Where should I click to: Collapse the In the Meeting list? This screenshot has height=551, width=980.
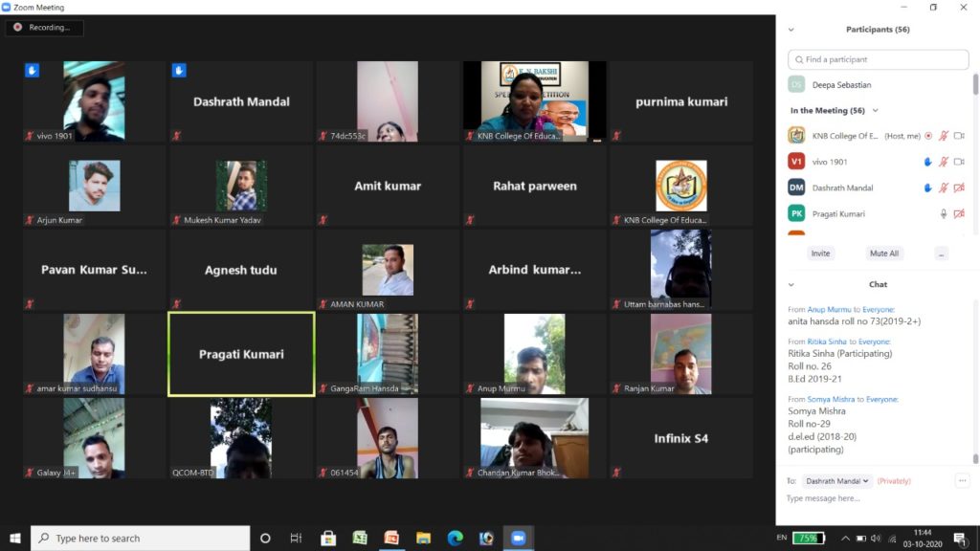(875, 111)
